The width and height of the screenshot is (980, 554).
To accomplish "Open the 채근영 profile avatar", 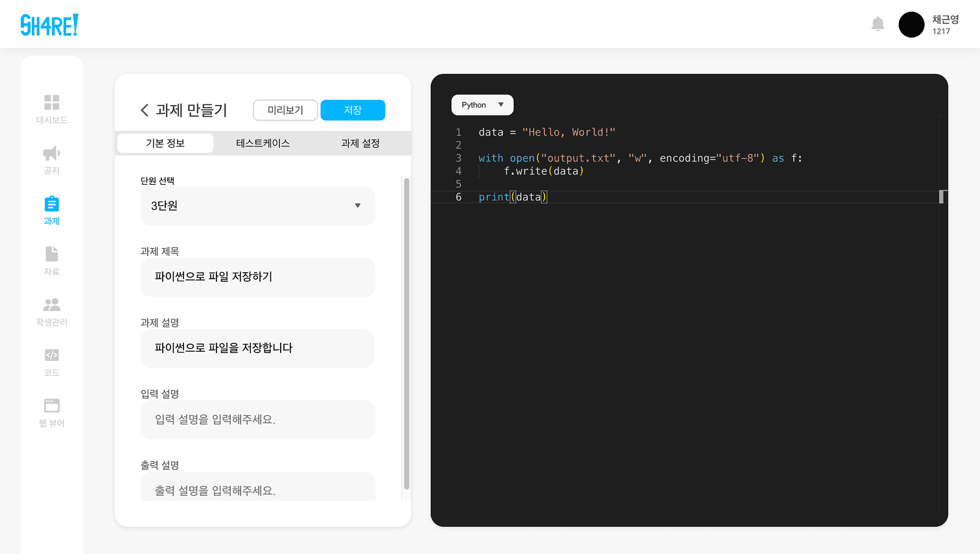I will tap(911, 24).
